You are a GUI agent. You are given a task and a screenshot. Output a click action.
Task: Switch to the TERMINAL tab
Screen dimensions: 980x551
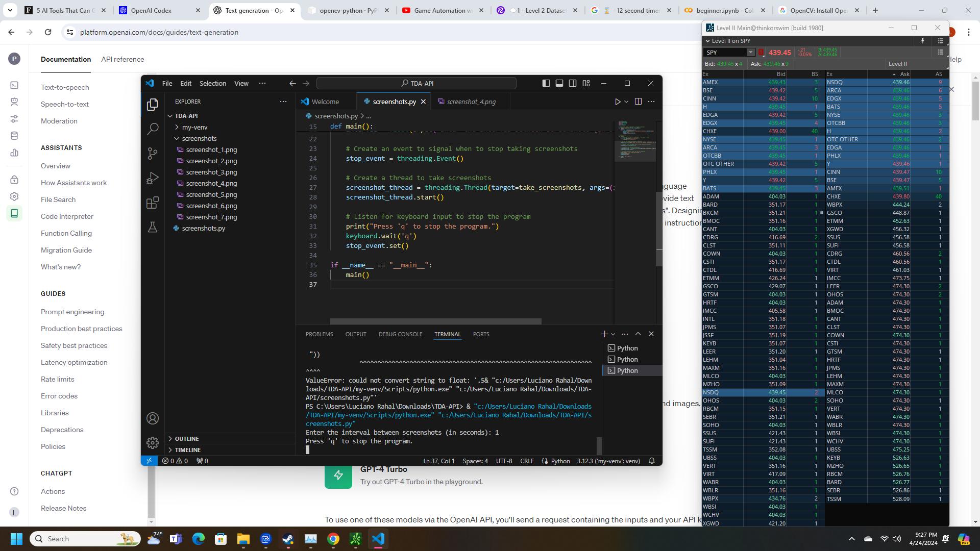point(448,334)
